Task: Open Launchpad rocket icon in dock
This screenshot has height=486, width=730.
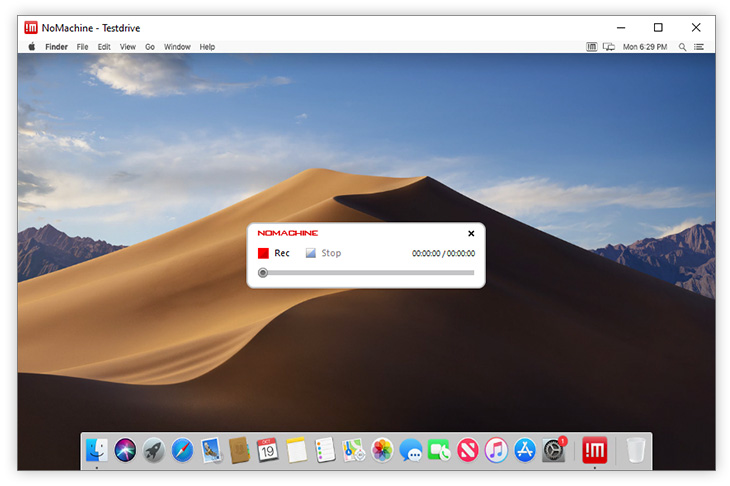Action: [153, 450]
